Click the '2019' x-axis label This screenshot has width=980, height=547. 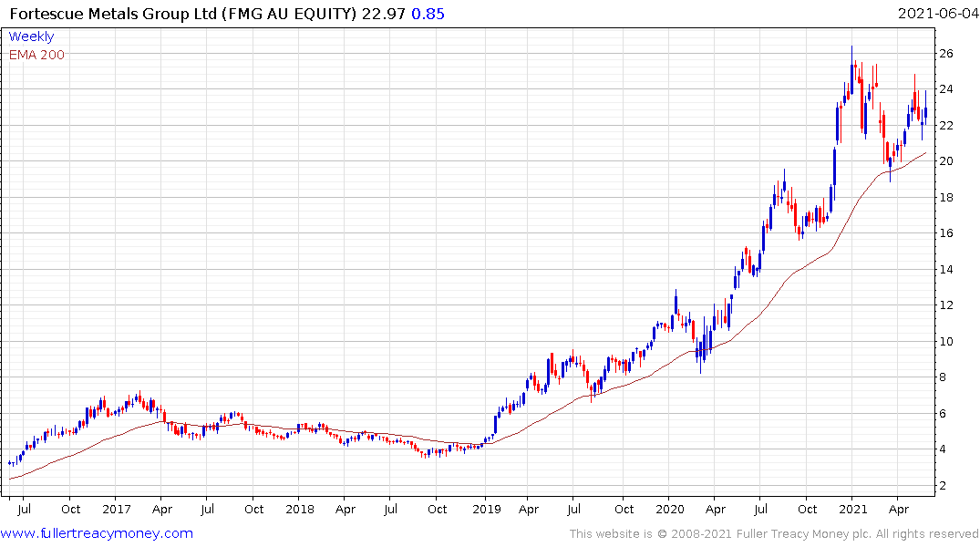(x=486, y=509)
